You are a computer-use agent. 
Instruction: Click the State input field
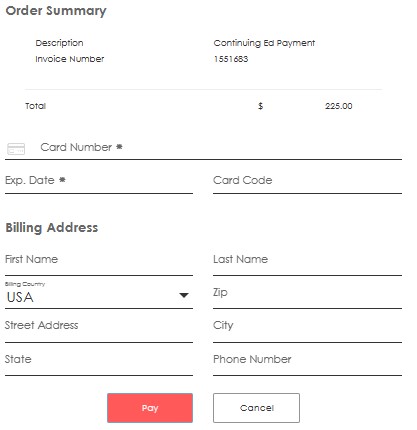99,361
